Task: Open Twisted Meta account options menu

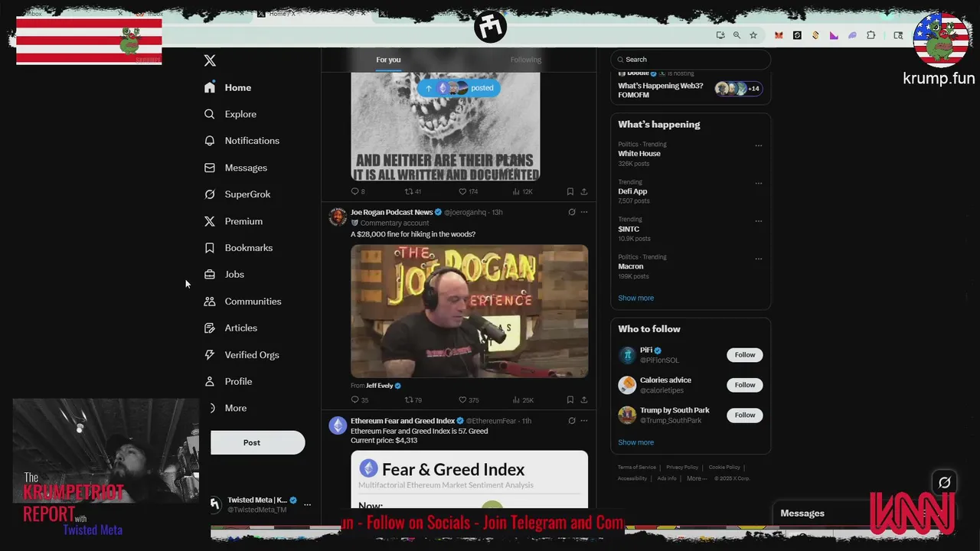Action: (307, 504)
